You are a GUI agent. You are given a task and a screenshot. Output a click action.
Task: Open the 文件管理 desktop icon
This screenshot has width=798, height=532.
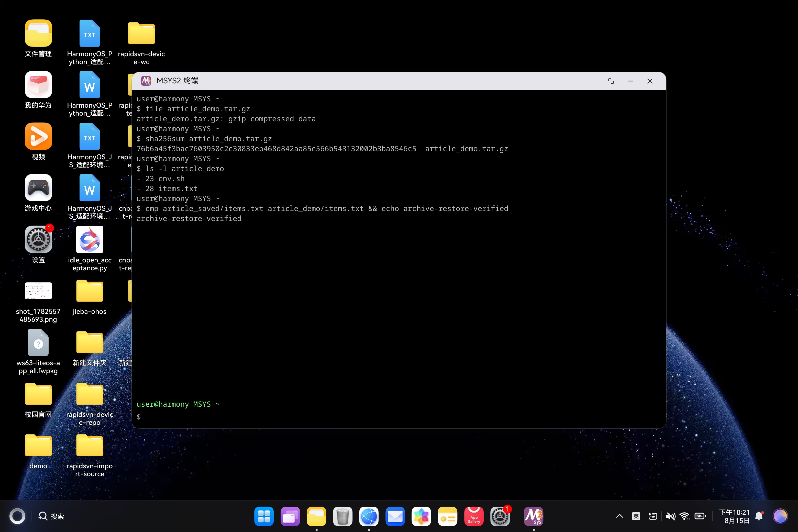point(38,33)
